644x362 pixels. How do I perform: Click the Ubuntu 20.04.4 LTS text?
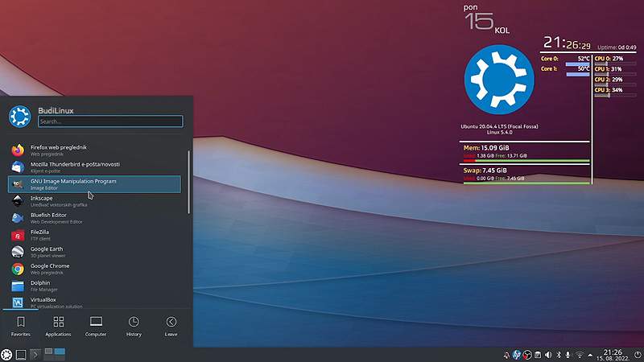(x=499, y=126)
